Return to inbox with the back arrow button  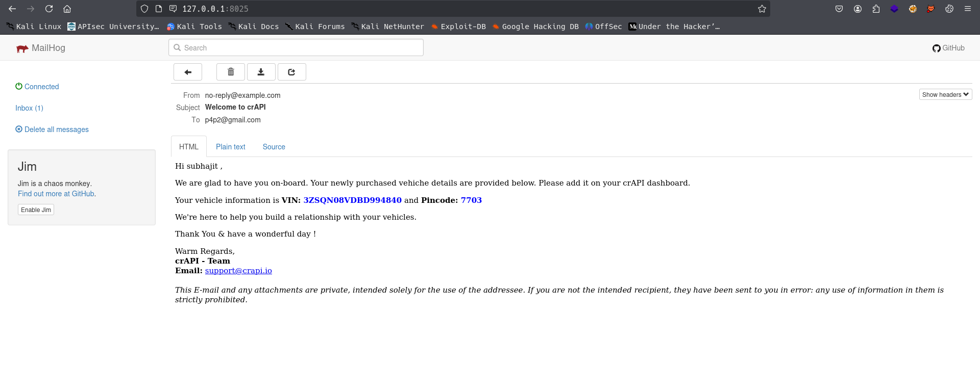click(x=188, y=72)
